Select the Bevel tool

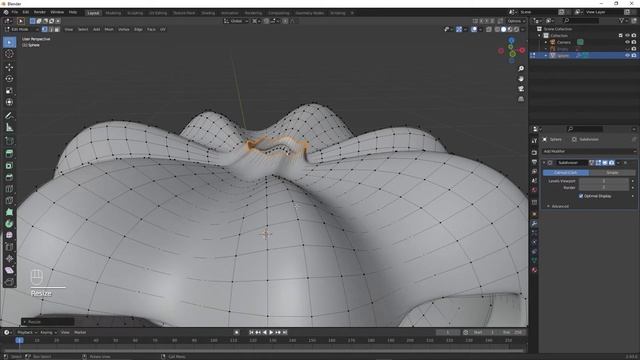9,177
